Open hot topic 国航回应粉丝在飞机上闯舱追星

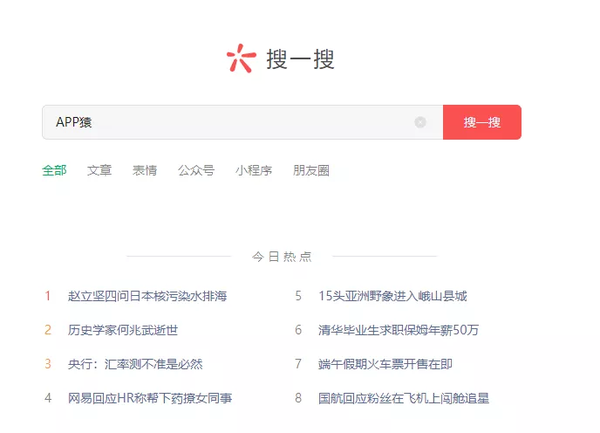404,398
